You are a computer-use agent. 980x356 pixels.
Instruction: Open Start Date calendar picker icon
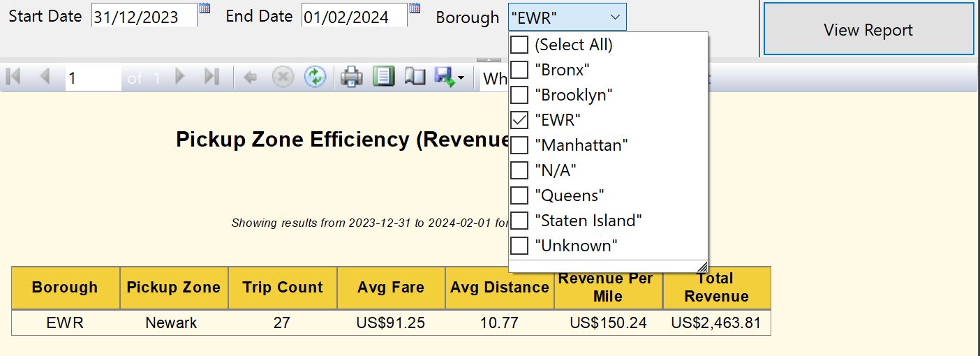pos(205,9)
